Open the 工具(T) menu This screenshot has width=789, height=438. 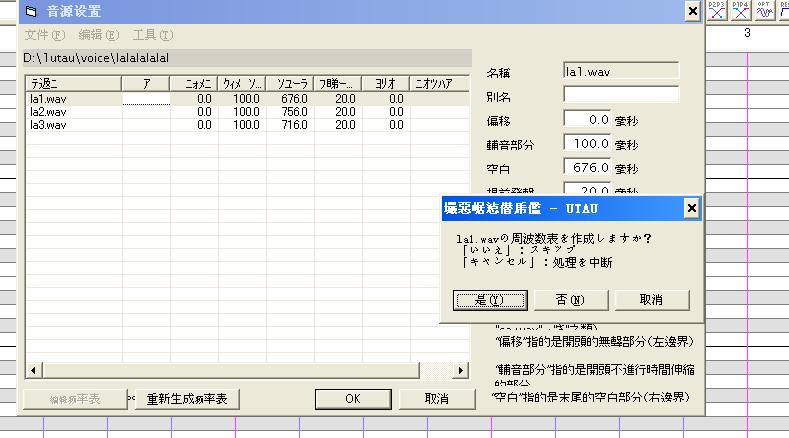point(152,35)
